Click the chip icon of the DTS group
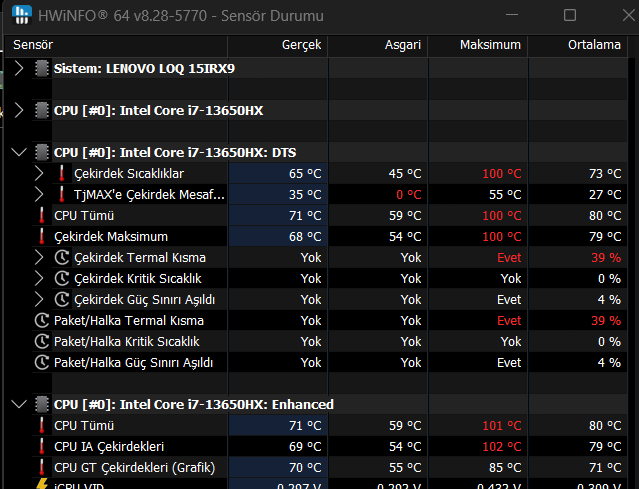Viewport: 639px width, 489px height. (x=42, y=152)
